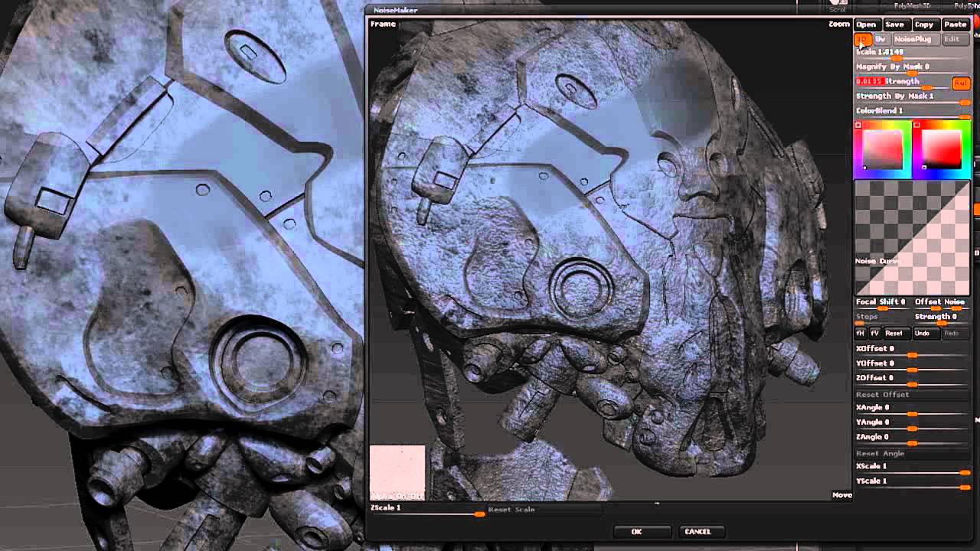Paste noise settings

(955, 24)
